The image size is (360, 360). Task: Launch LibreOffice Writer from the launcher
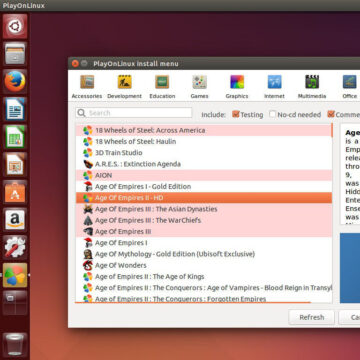[x=15, y=109]
